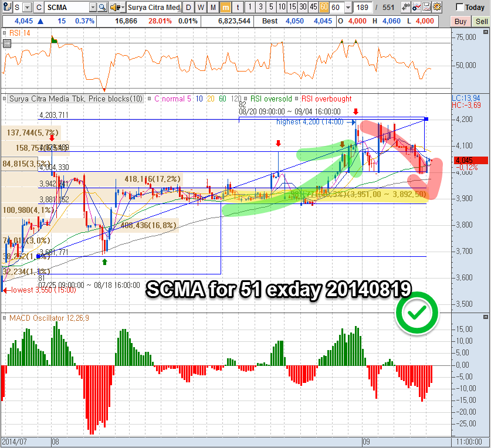Click the 'lowest 3,550 (15:00)' annotation
The height and width of the screenshot is (448, 491).
tap(43, 290)
